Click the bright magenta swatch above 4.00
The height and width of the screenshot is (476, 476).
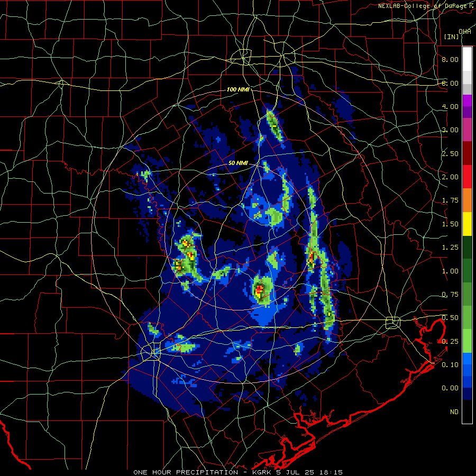[x=467, y=100]
